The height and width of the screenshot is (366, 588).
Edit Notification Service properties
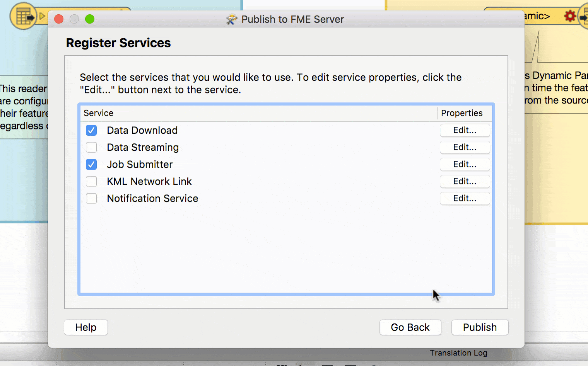pyautogui.click(x=465, y=198)
